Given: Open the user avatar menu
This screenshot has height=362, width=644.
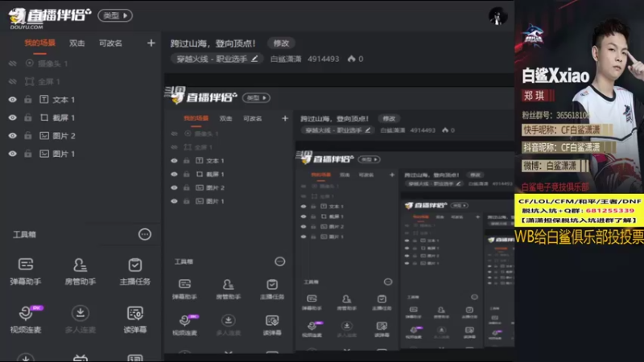Looking at the screenshot, I should coord(497,16).
